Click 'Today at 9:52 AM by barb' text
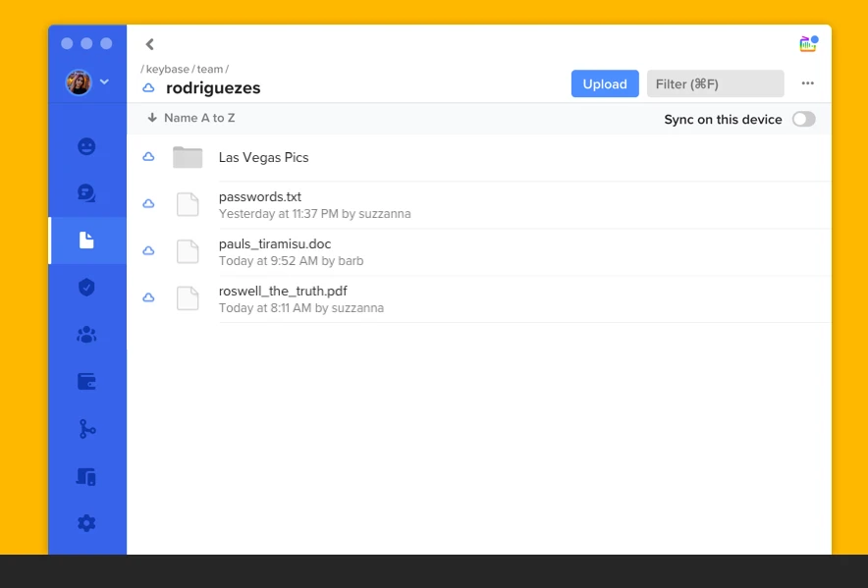 pos(292,261)
